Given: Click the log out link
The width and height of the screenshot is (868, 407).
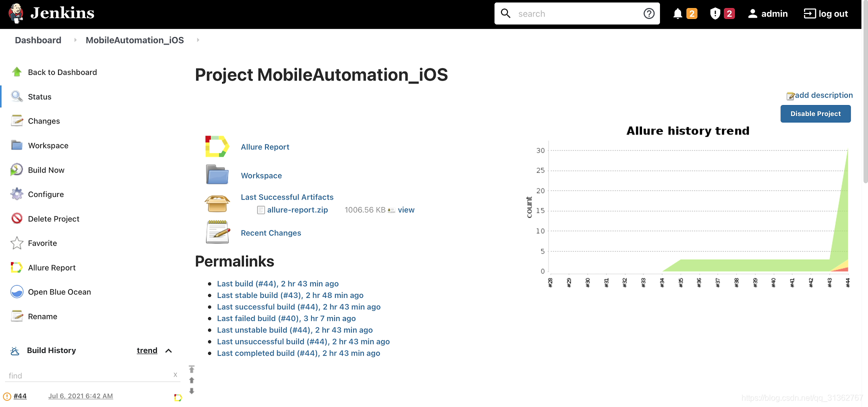Looking at the screenshot, I should pyautogui.click(x=826, y=13).
